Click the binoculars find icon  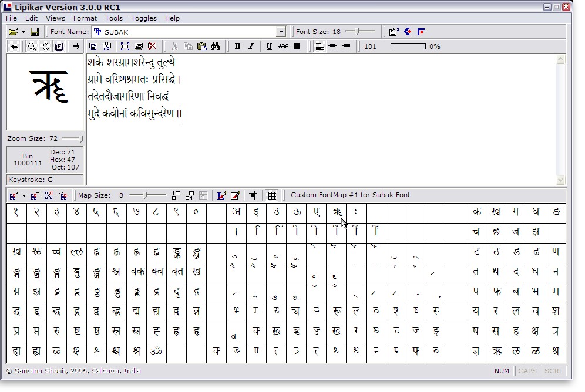tap(216, 46)
